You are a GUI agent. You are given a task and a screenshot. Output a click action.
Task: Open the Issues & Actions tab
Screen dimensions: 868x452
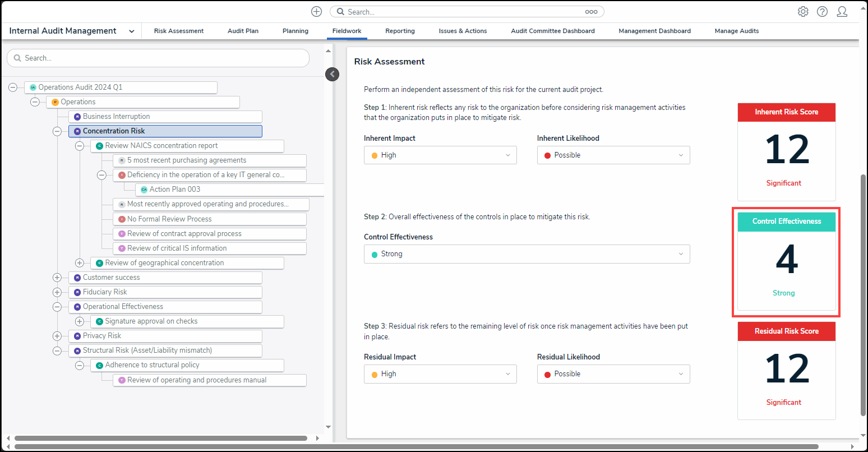(463, 31)
